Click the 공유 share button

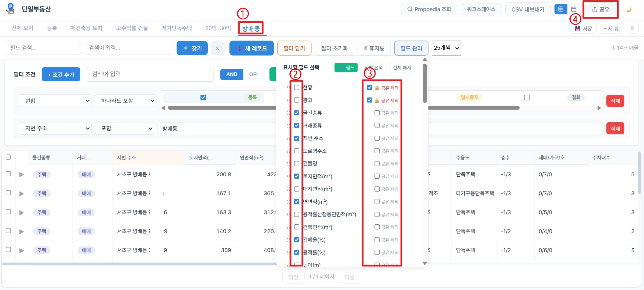[600, 9]
